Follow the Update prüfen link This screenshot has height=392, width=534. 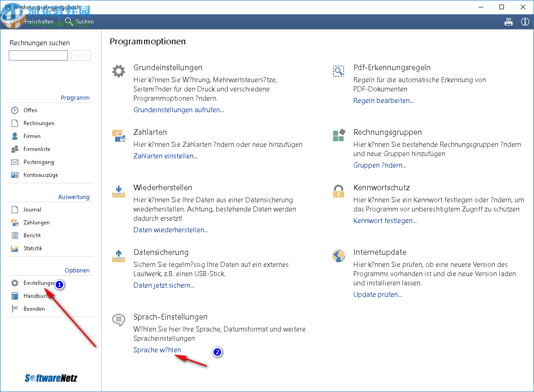[x=377, y=295]
